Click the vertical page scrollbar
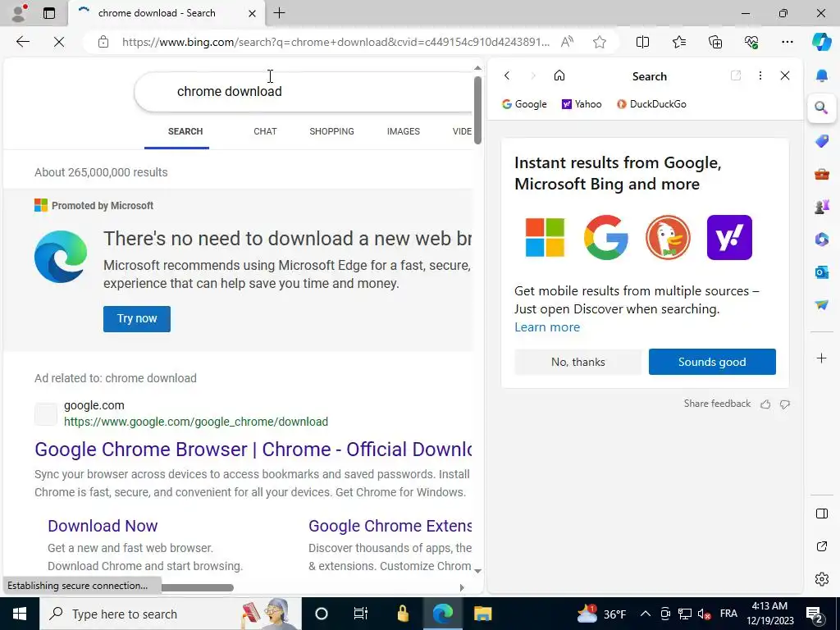840x630 pixels. [477, 111]
